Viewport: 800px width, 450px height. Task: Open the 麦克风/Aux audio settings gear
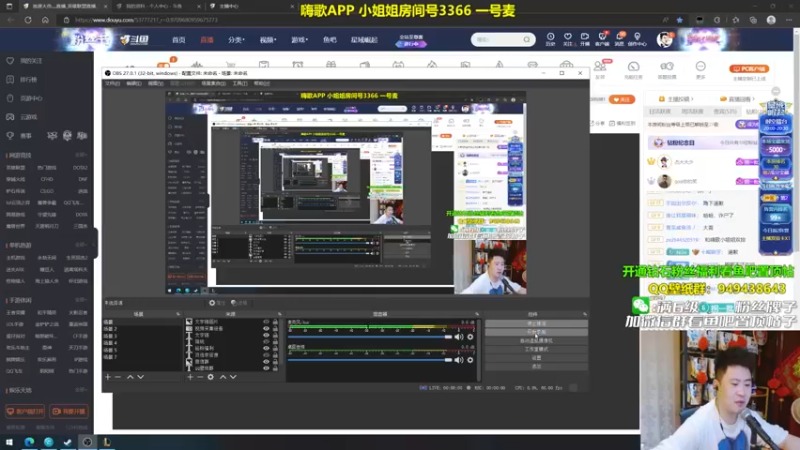(470, 337)
